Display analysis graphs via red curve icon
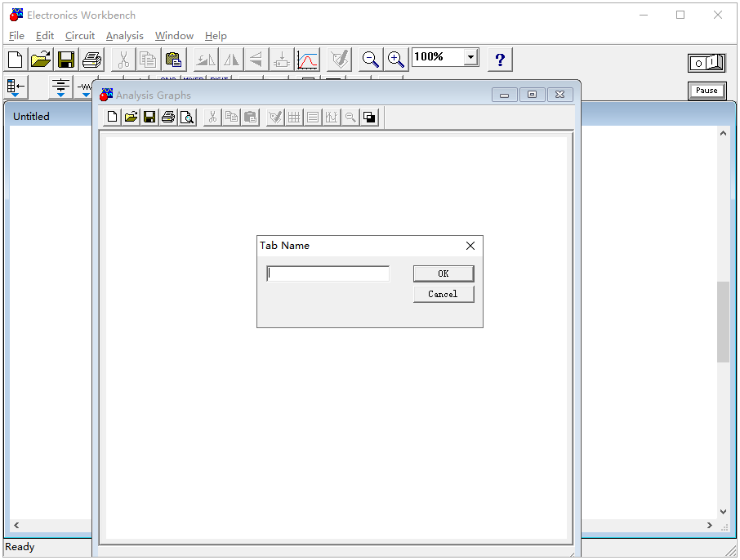 pyautogui.click(x=308, y=60)
